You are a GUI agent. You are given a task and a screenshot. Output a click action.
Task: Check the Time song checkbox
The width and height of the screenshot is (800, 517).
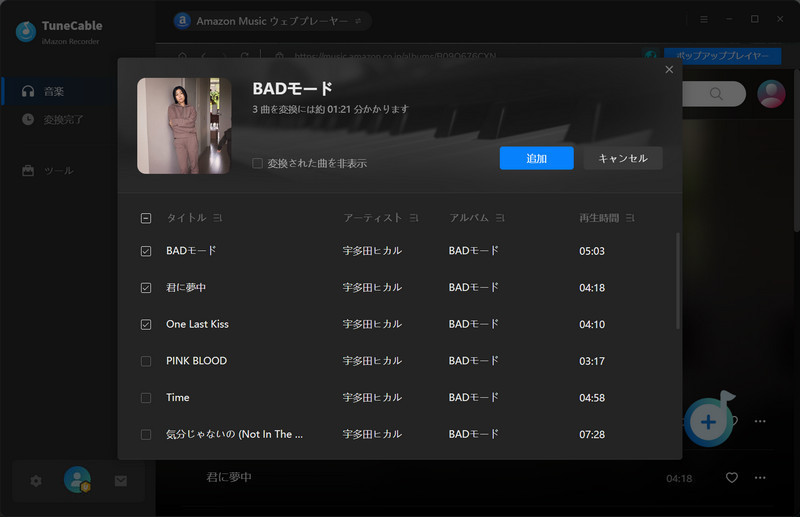pos(146,398)
